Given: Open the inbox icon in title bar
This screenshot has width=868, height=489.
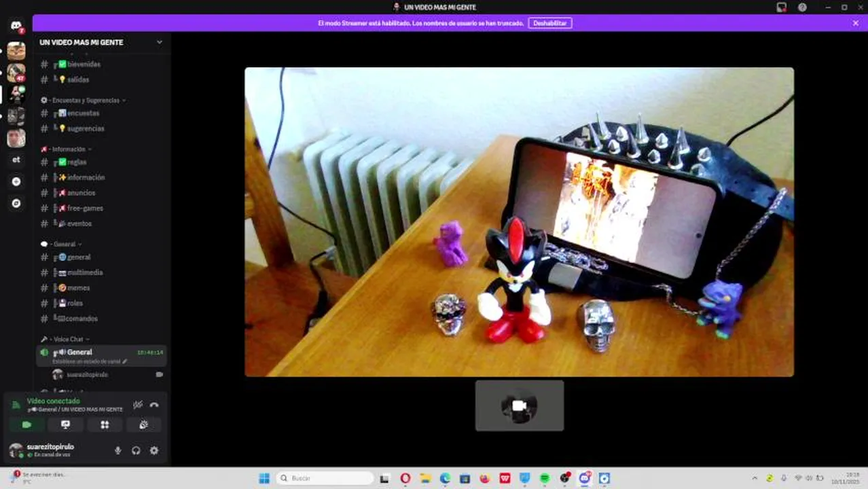Looking at the screenshot, I should point(782,7).
